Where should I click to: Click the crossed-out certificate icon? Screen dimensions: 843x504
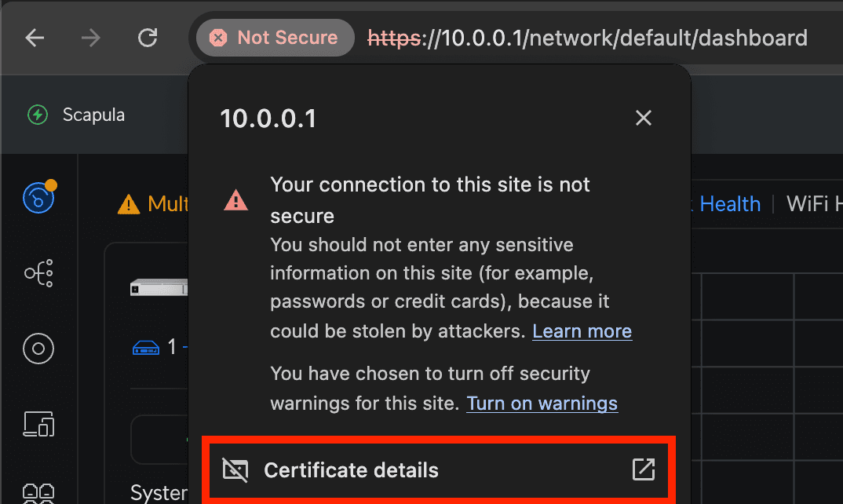tap(235, 469)
